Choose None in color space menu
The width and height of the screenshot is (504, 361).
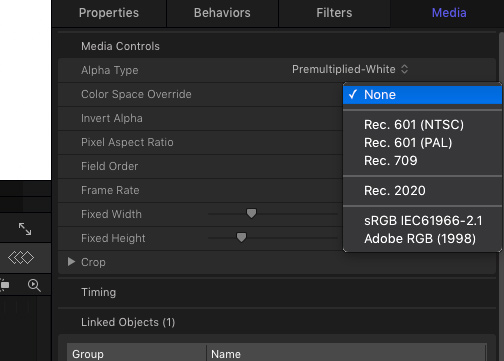(x=422, y=95)
